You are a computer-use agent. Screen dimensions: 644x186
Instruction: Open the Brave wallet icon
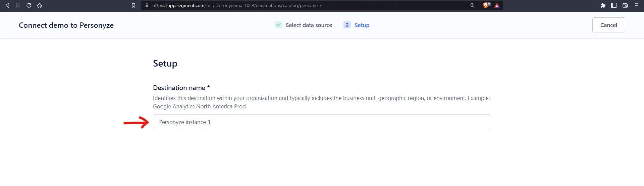pos(625,5)
